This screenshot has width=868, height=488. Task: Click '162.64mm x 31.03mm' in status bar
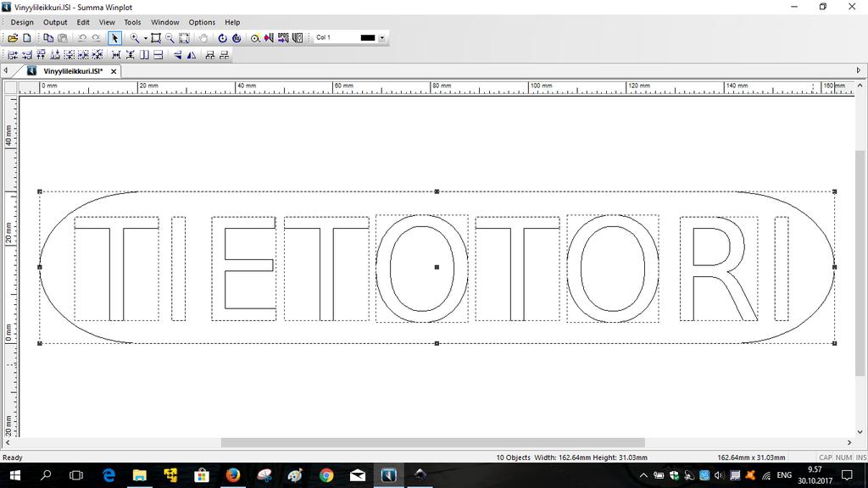pyautogui.click(x=751, y=457)
